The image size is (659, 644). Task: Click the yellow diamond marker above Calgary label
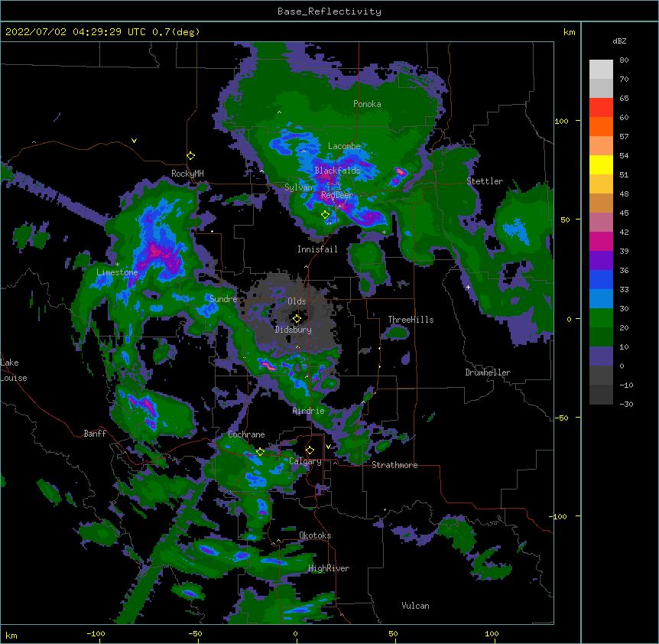[x=310, y=450]
